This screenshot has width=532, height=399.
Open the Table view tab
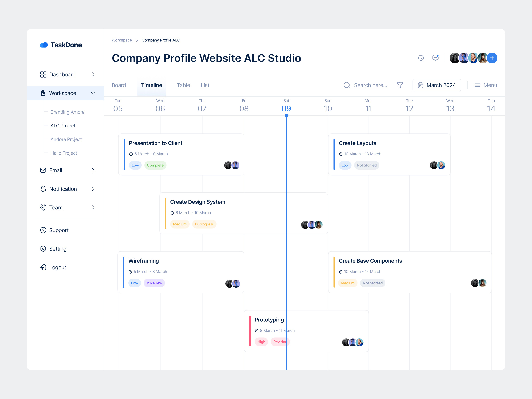click(183, 85)
